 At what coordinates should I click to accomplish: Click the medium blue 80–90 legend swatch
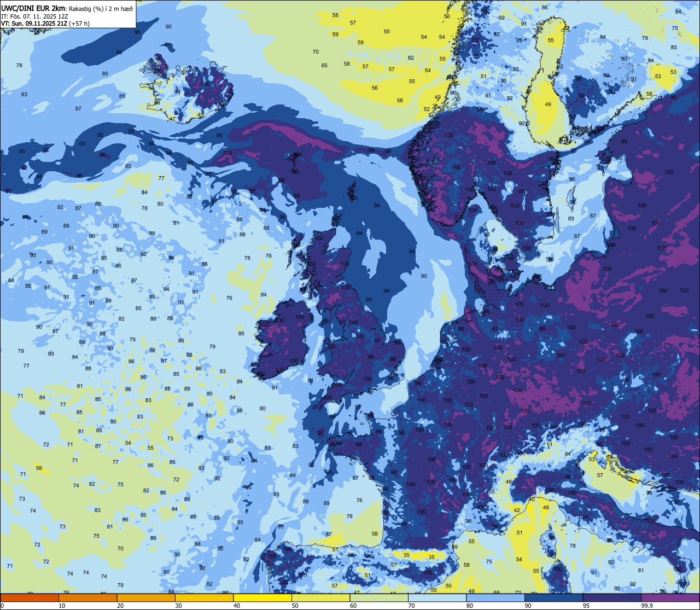[495, 597]
